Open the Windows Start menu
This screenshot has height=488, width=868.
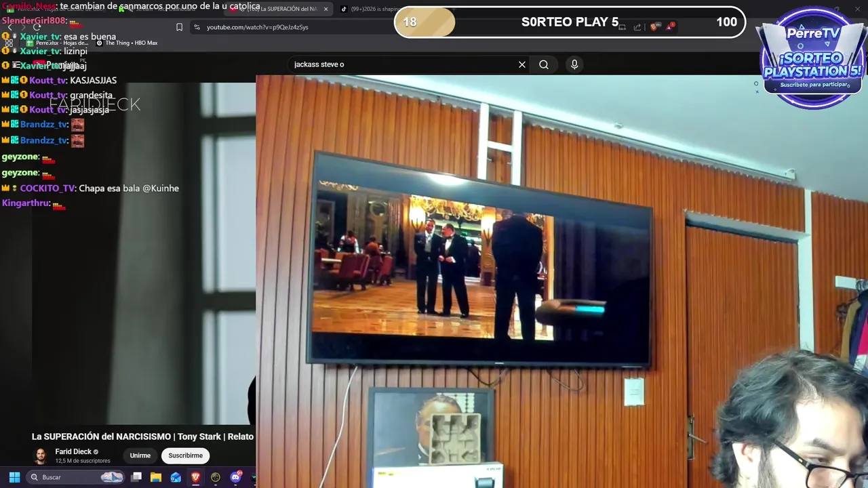pos(14,477)
